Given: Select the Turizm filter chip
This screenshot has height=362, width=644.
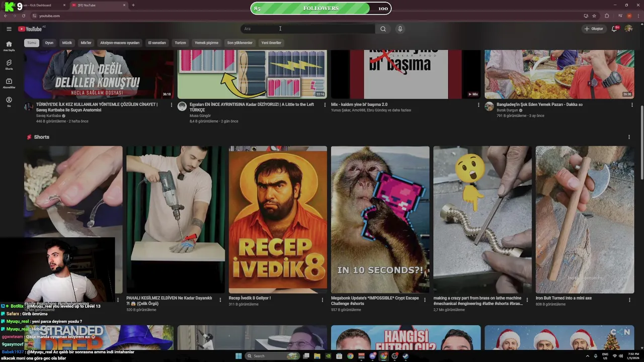Looking at the screenshot, I should click(180, 43).
